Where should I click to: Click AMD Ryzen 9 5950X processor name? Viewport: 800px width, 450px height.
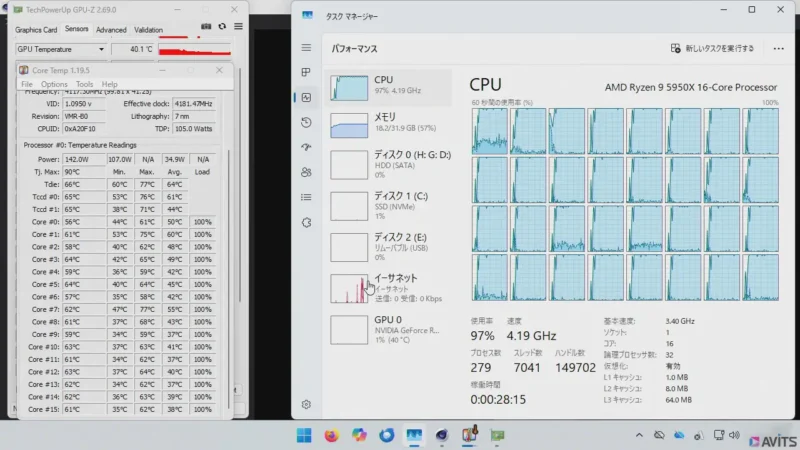[691, 87]
